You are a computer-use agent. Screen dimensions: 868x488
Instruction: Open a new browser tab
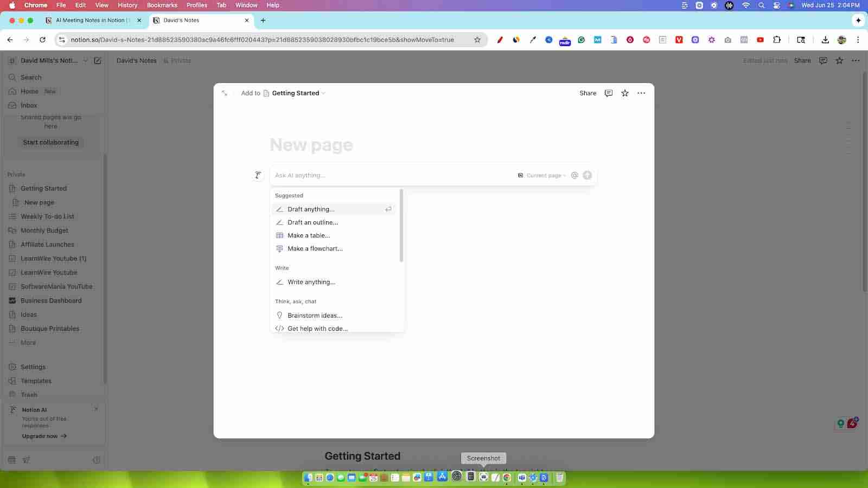click(263, 20)
